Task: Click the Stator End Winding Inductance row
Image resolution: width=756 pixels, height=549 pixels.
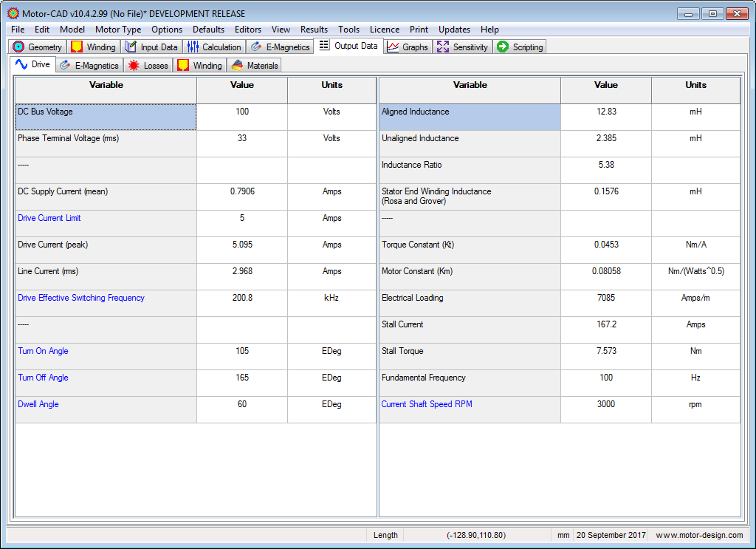Action: point(560,197)
